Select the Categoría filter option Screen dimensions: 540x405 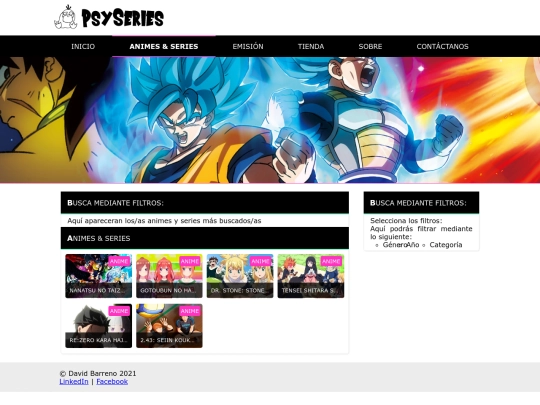click(x=446, y=245)
